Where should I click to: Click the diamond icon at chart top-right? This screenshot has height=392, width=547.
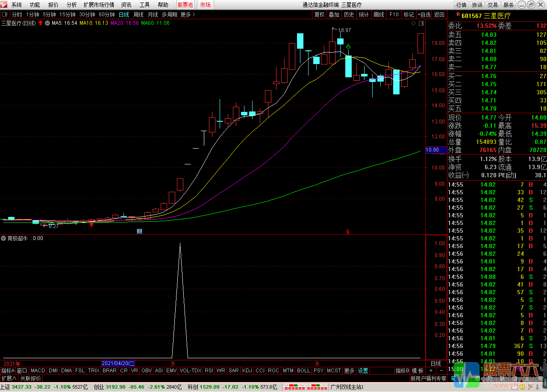coord(413,23)
